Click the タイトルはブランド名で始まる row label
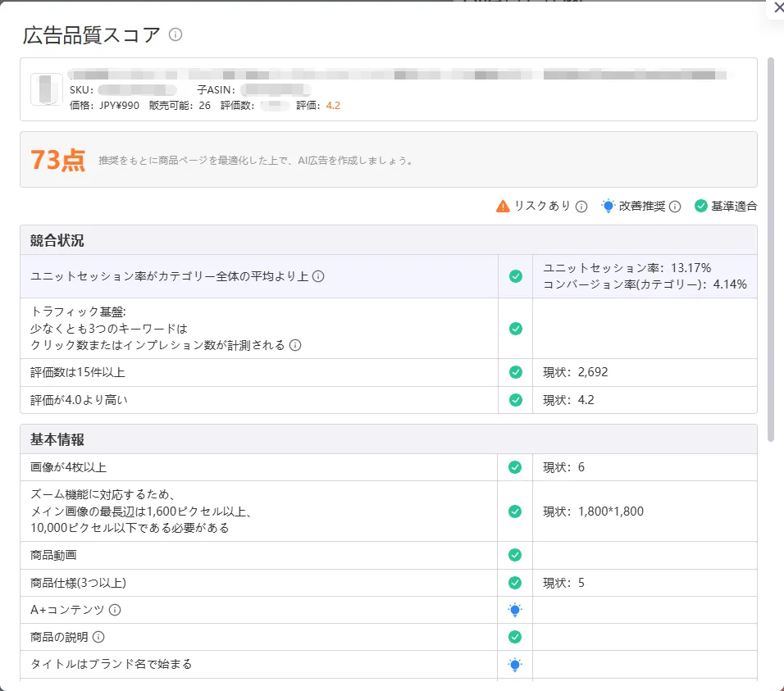 click(111, 664)
